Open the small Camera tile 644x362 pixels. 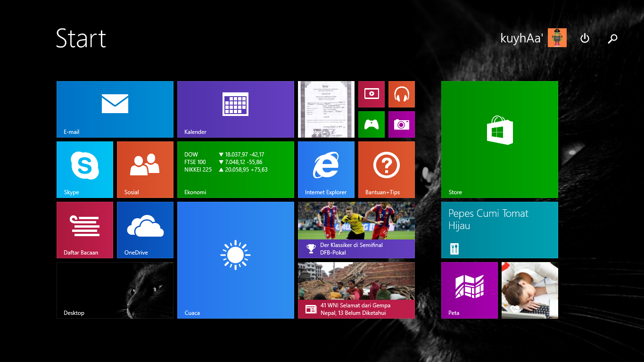point(402,124)
